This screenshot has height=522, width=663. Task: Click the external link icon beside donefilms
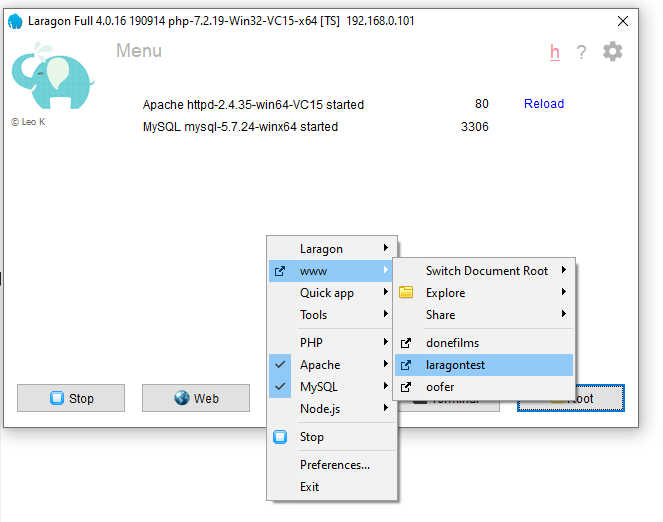click(x=406, y=343)
